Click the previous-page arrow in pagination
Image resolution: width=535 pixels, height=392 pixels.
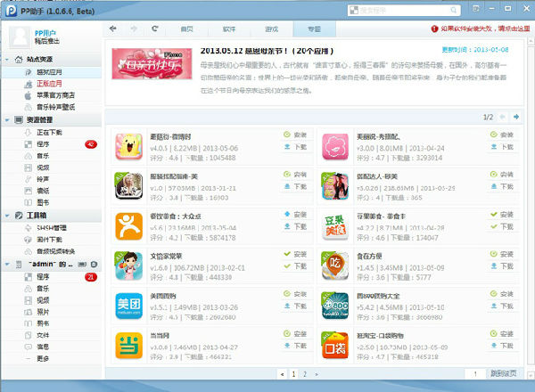click(x=282, y=374)
